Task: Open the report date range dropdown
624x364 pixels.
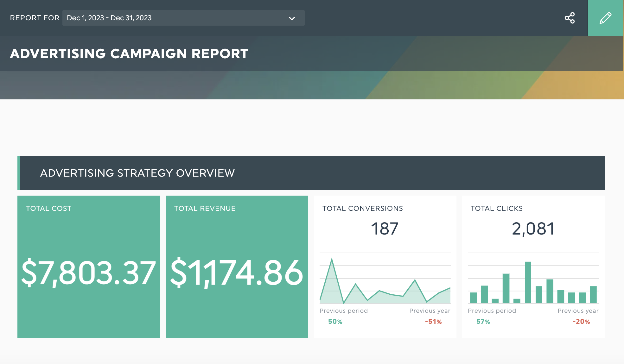Action: click(x=183, y=18)
